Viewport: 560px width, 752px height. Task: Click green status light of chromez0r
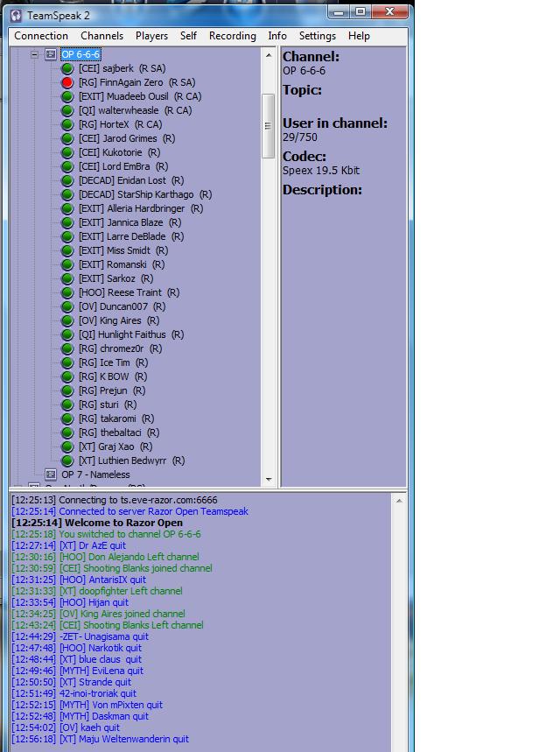pos(67,348)
